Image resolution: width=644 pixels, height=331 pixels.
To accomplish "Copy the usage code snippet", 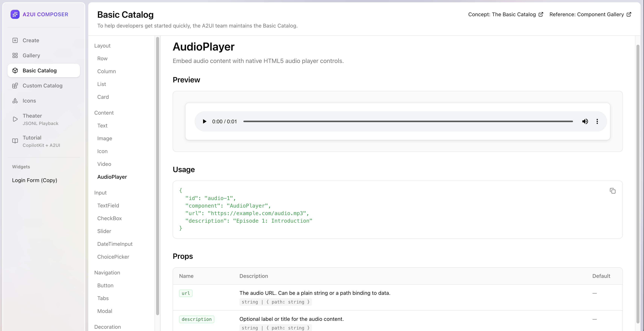I will point(613,191).
